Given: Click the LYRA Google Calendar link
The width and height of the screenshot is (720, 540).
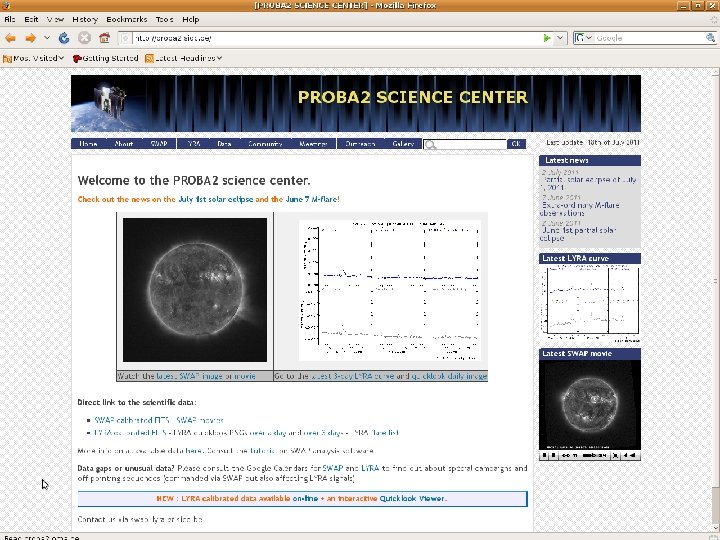Looking at the screenshot, I should click(x=370, y=468).
